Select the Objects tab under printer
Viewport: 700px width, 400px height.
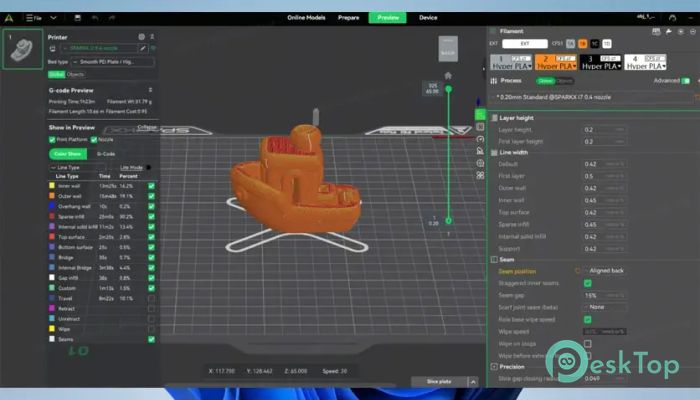point(75,75)
